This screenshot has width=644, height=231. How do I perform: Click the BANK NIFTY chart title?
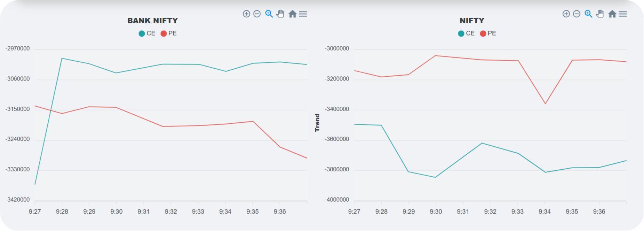(153, 21)
